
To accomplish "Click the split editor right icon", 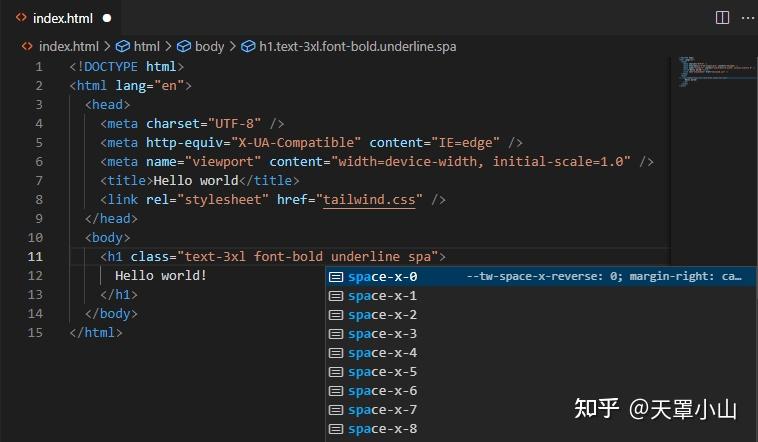I will coord(722,18).
